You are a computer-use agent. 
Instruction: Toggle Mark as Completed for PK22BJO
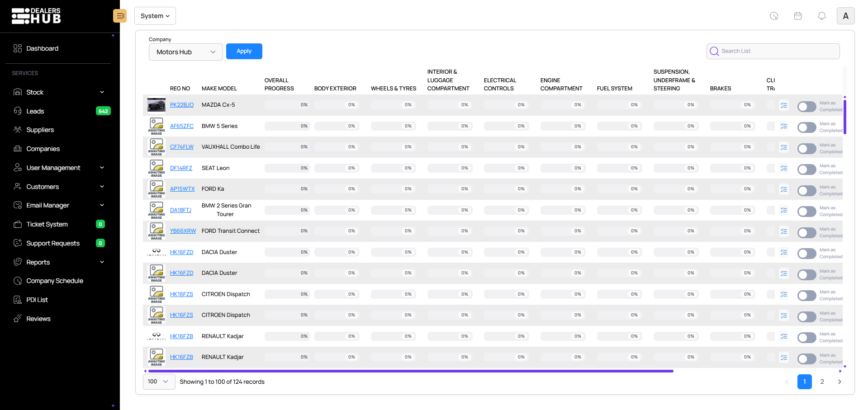pos(806,107)
